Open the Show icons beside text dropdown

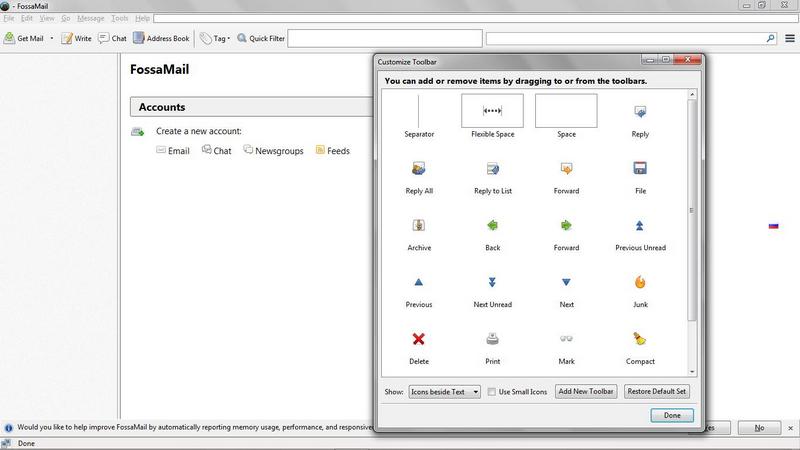[444, 392]
